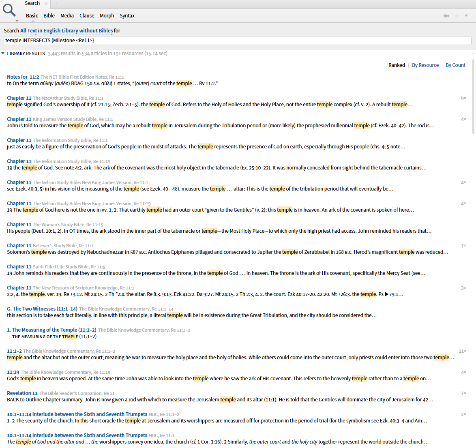This screenshot has height=448, width=476.
Task: Go back with the left arrow
Action: [x=446, y=16]
